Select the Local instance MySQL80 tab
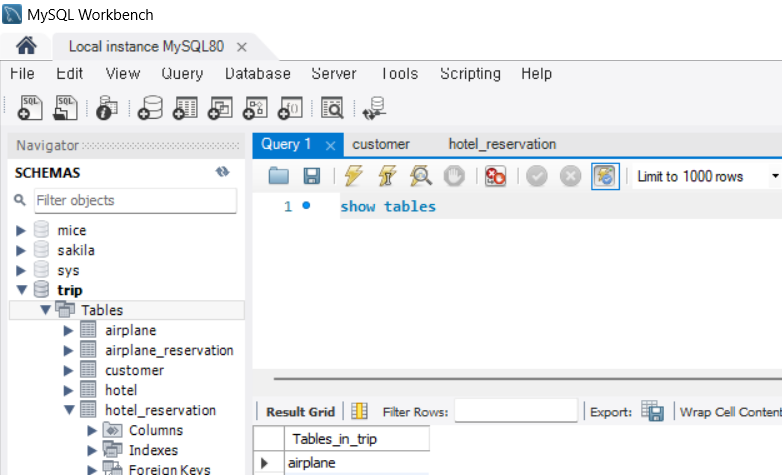Screen dimensions: 782x475 146,47
